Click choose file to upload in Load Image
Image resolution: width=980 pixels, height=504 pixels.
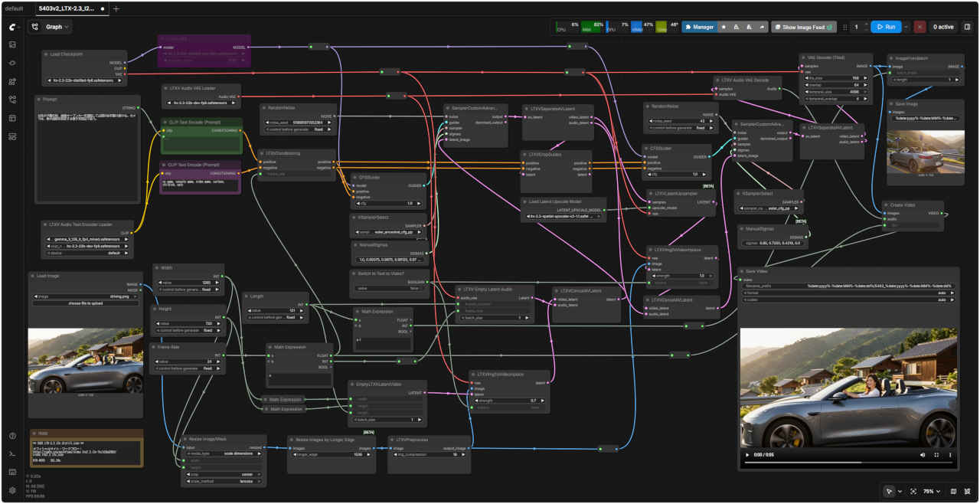(86, 303)
